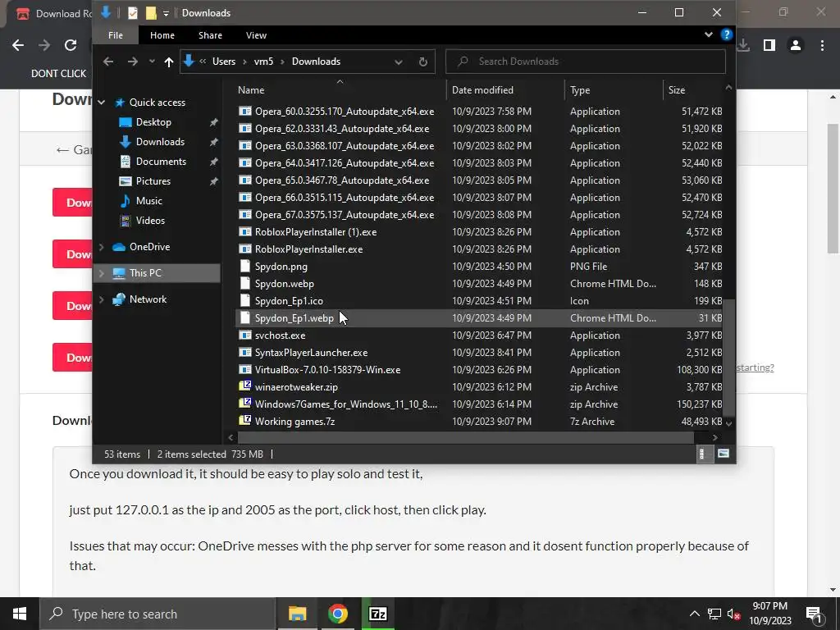Click the horizontal file list scrollbar

coord(466,438)
